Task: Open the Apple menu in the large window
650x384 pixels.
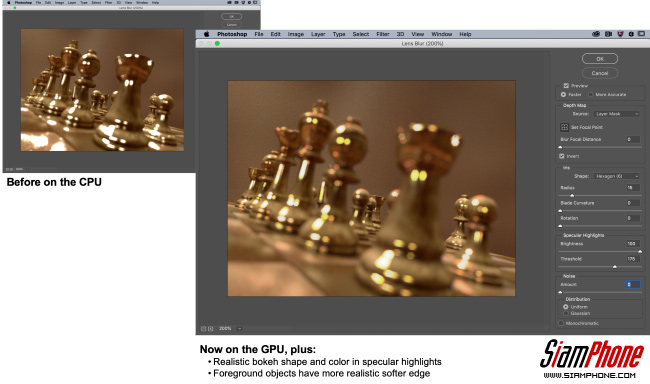Action: 206,34
